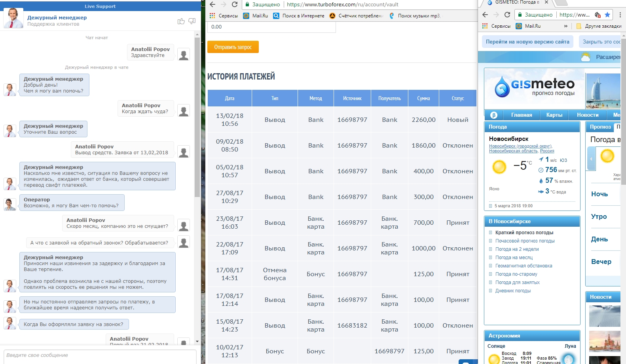Open the snowy landscape news thumbnail

click(x=605, y=316)
